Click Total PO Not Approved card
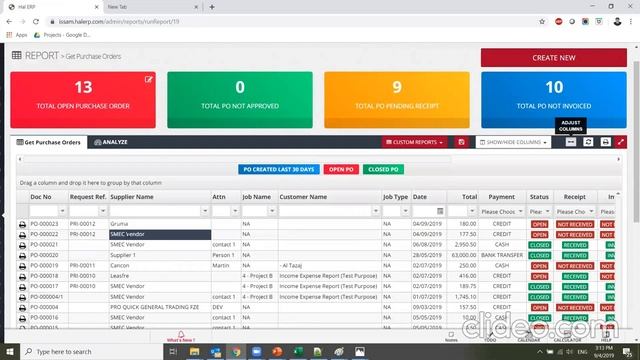Screen dimensions: 640x360 click(x=240, y=100)
